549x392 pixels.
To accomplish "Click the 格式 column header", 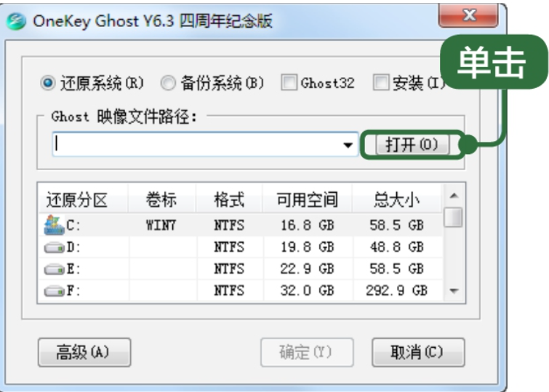I will point(229,200).
